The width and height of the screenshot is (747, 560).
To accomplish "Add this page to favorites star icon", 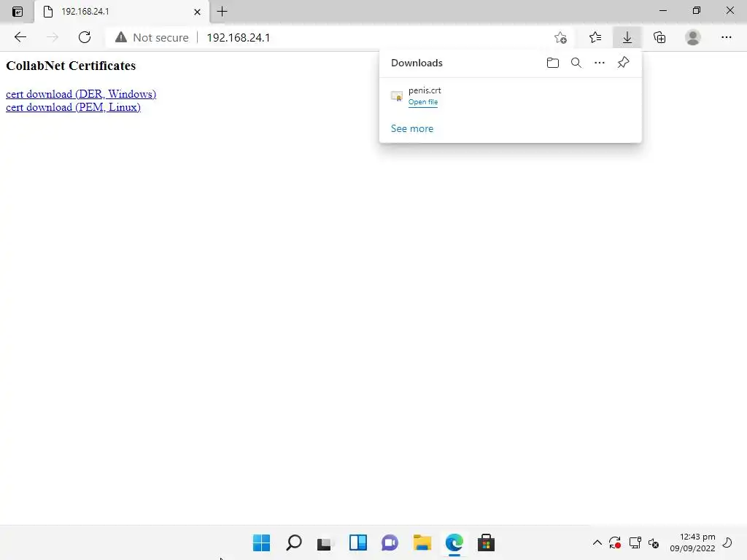I will (x=560, y=38).
